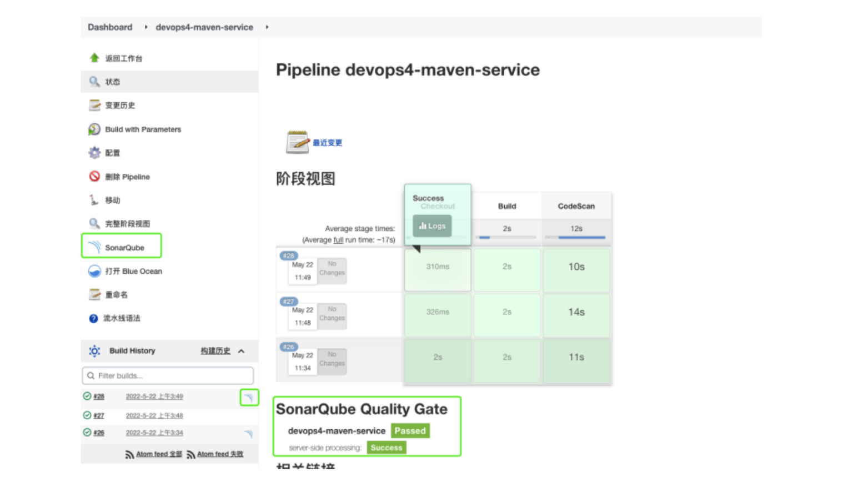Viewport: 868px width, 487px height.
Task: Open build #28 link in history
Action: (x=99, y=396)
